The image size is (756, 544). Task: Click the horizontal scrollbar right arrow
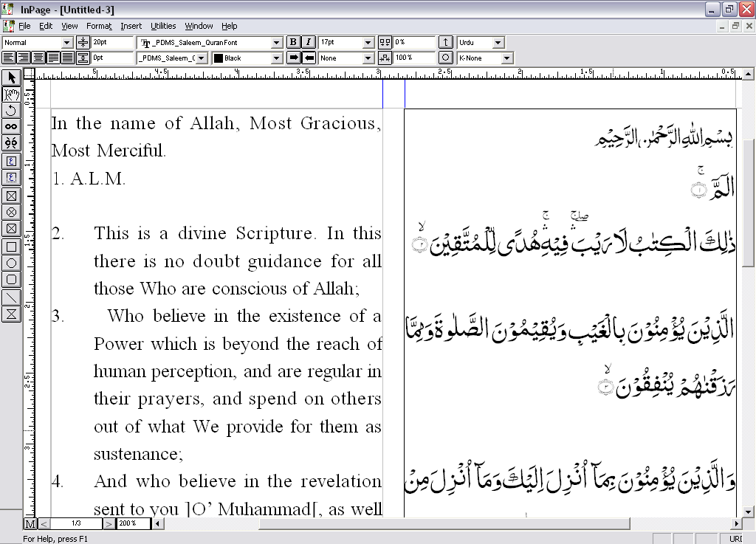point(736,524)
